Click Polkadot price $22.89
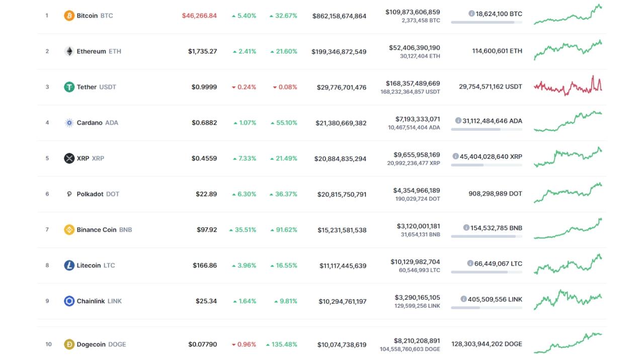Viewport: 644px width, 362px height. tap(206, 194)
